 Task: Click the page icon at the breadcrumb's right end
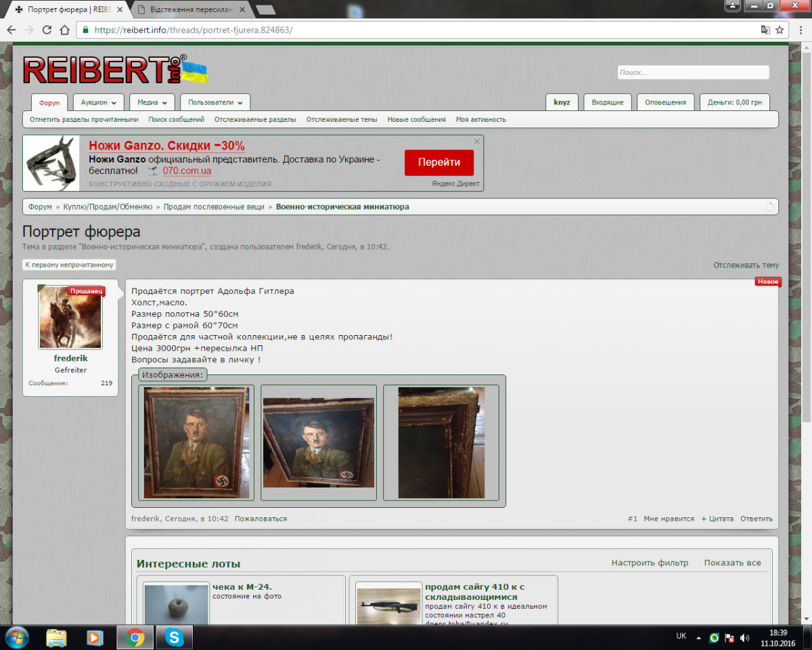[x=769, y=207]
